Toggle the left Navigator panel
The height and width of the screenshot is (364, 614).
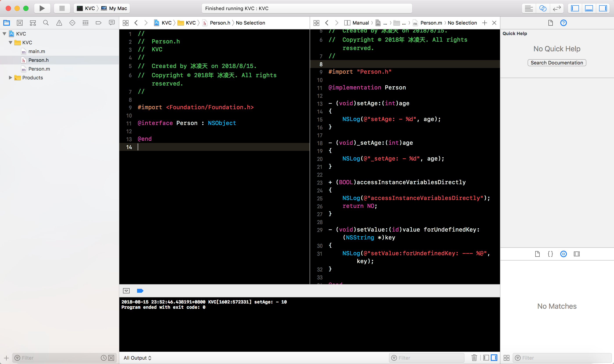(x=575, y=8)
